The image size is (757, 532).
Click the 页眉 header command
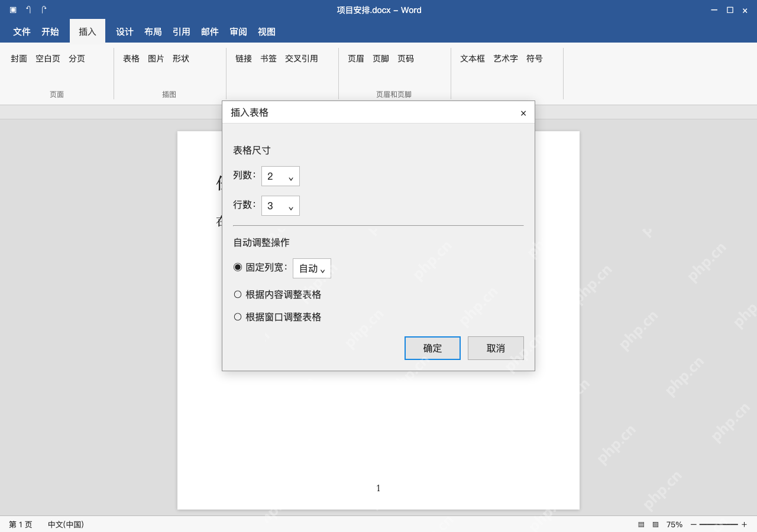[356, 59]
